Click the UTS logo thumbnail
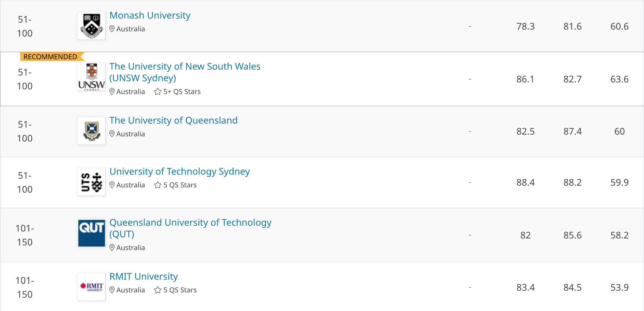This screenshot has width=644, height=311. click(x=91, y=182)
